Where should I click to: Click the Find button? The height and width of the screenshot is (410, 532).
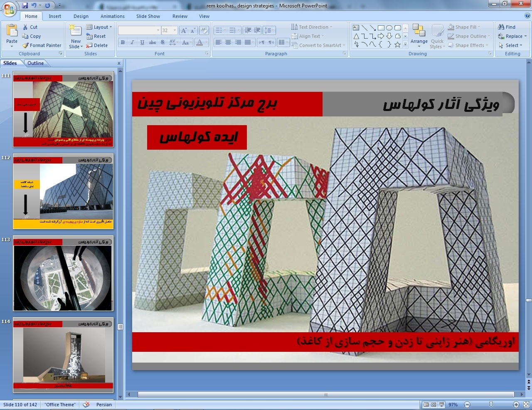507,27
